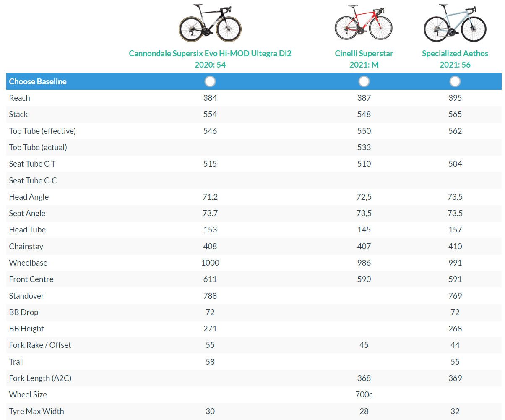505x420 pixels.
Task: Click Specialized's Standover value 769
Action: tap(455, 296)
